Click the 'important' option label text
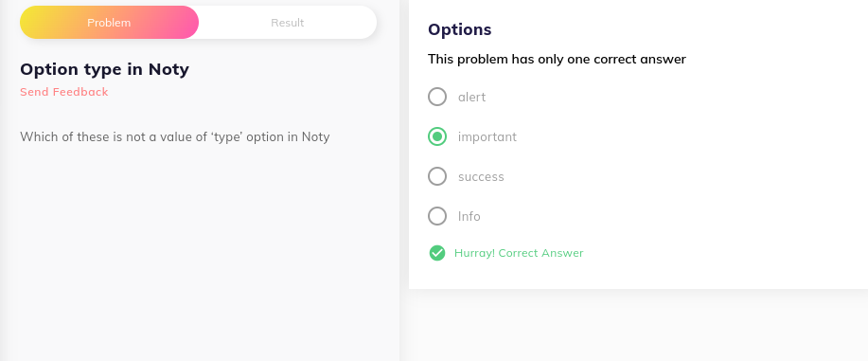Image resolution: width=868 pixels, height=361 pixels. (x=487, y=137)
